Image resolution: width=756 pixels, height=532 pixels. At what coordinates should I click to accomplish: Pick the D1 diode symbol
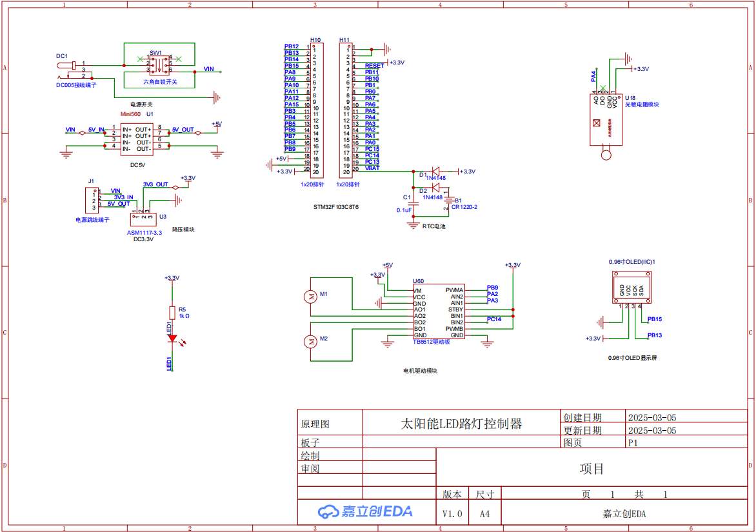tap(436, 171)
